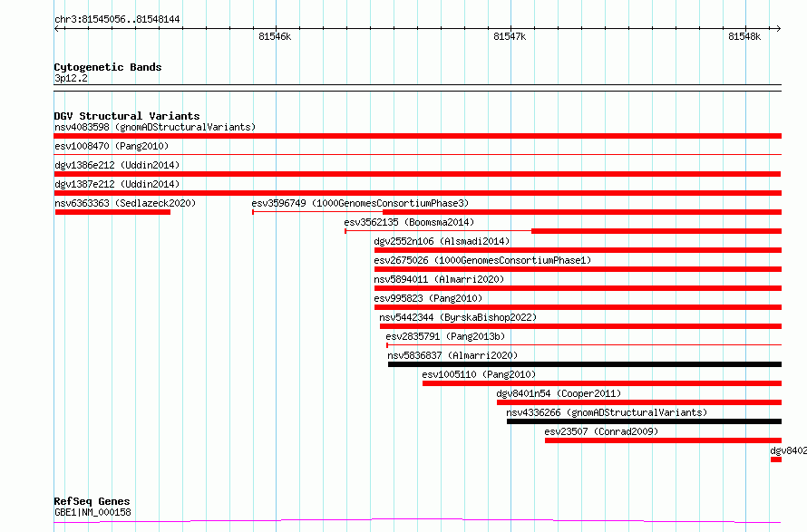Select the Cytogenetic Bands track title
807x532 pixels.
click(x=108, y=67)
